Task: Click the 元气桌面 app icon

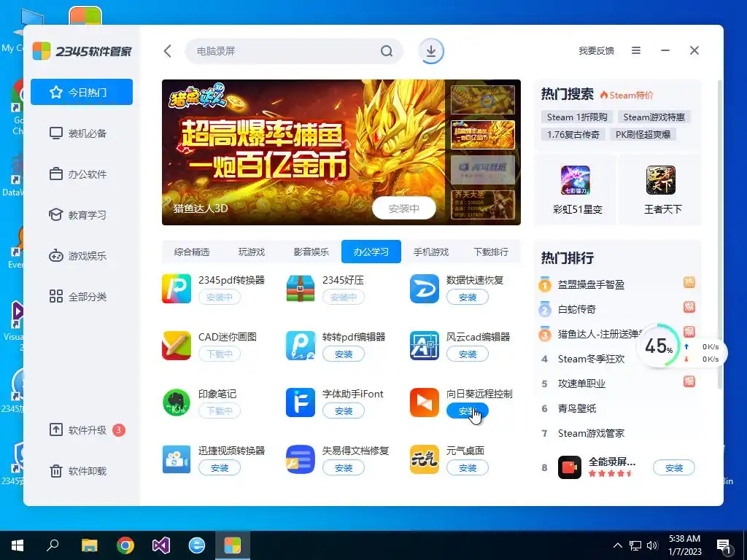Action: [x=424, y=459]
